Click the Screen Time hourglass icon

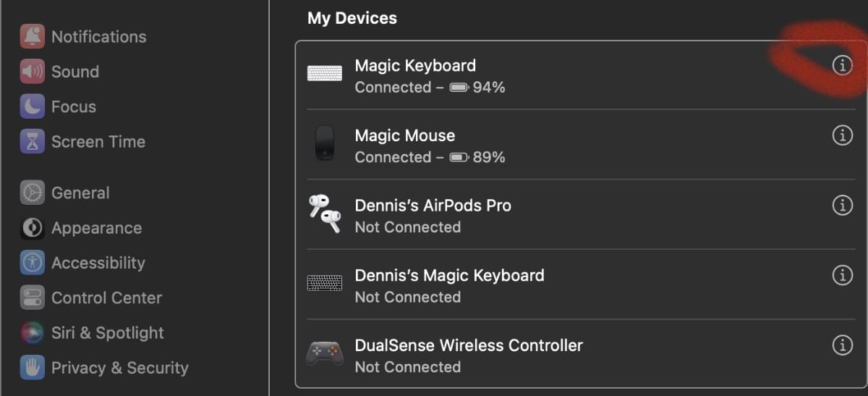click(33, 142)
